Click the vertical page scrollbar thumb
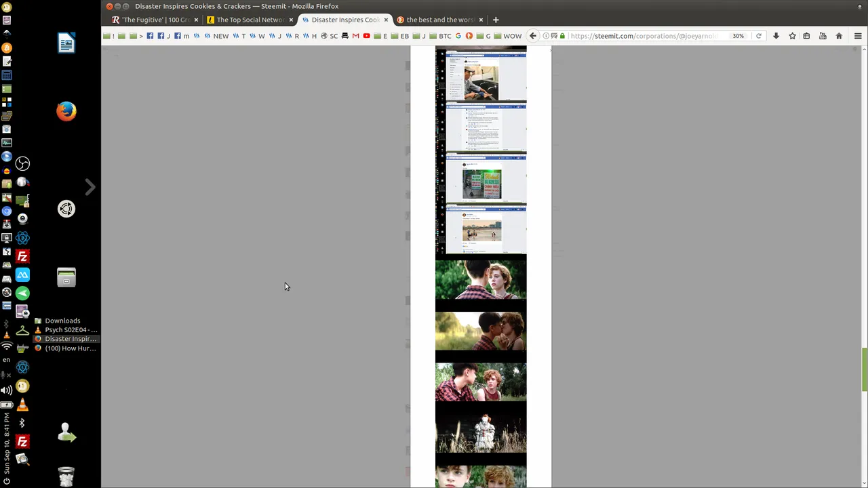The width and height of the screenshot is (868, 488). (x=864, y=369)
